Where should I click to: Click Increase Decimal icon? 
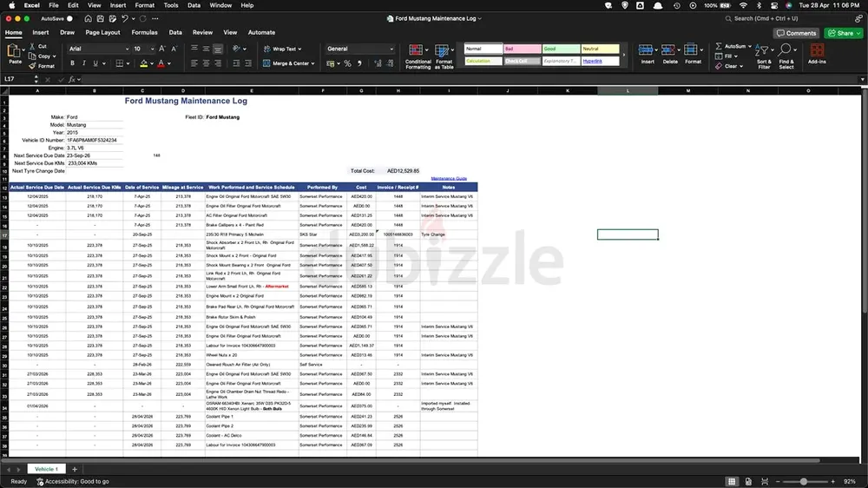(x=378, y=63)
